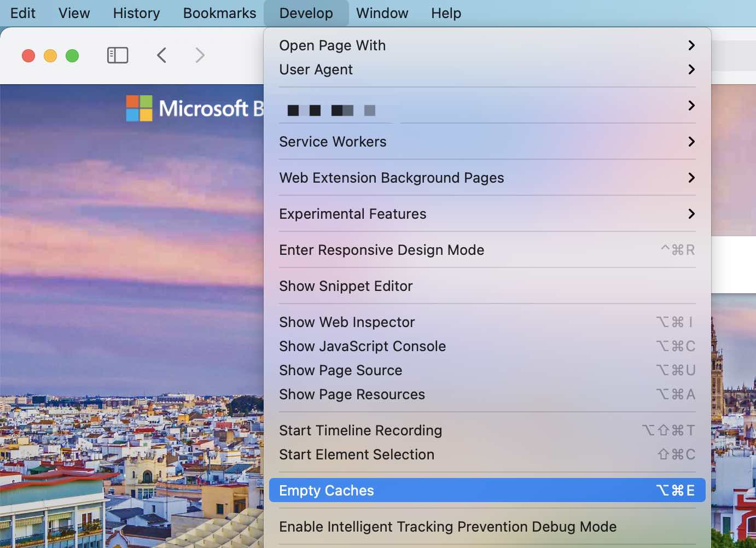
Task: Click the forward navigation arrow
Action: [x=200, y=55]
